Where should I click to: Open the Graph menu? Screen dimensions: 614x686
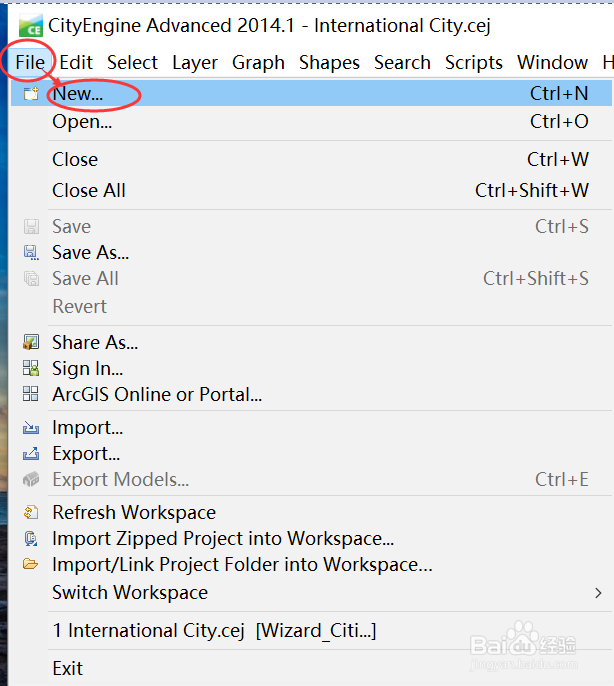pyautogui.click(x=258, y=62)
